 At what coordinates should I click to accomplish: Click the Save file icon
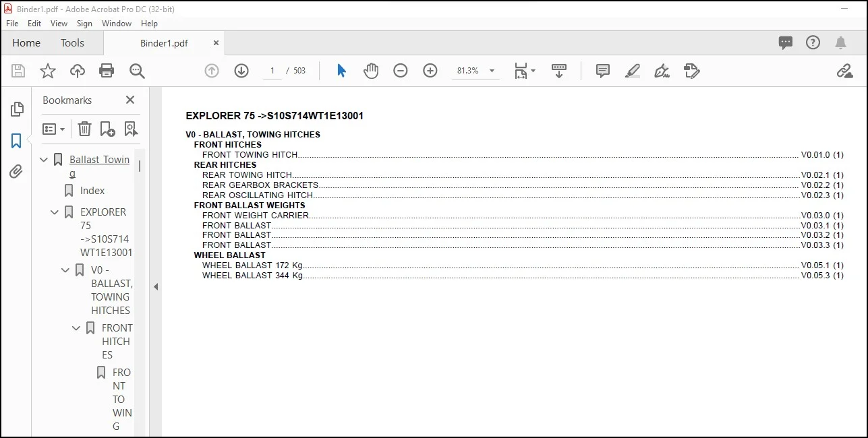coord(18,71)
